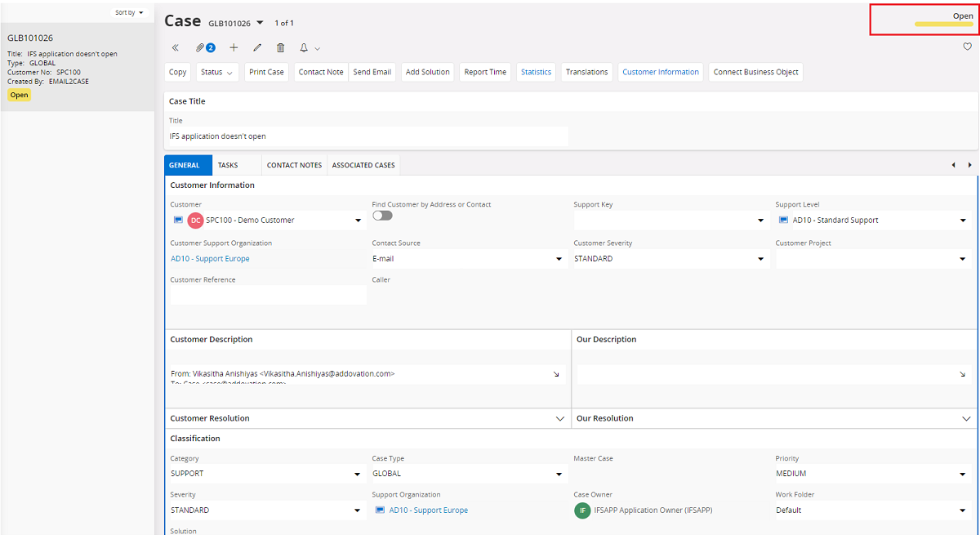980x535 pixels.
Task: Create a new case with plus icon
Action: tap(234, 48)
